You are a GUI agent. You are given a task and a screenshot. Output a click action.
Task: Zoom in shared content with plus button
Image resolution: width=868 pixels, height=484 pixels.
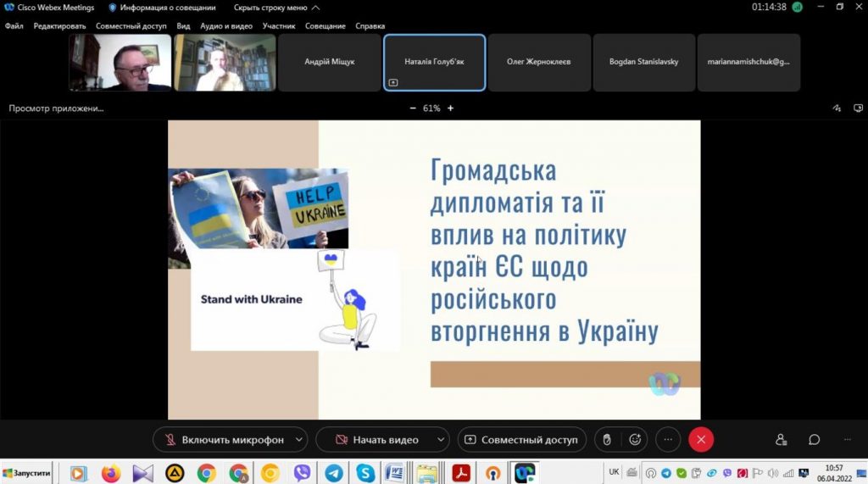[450, 108]
